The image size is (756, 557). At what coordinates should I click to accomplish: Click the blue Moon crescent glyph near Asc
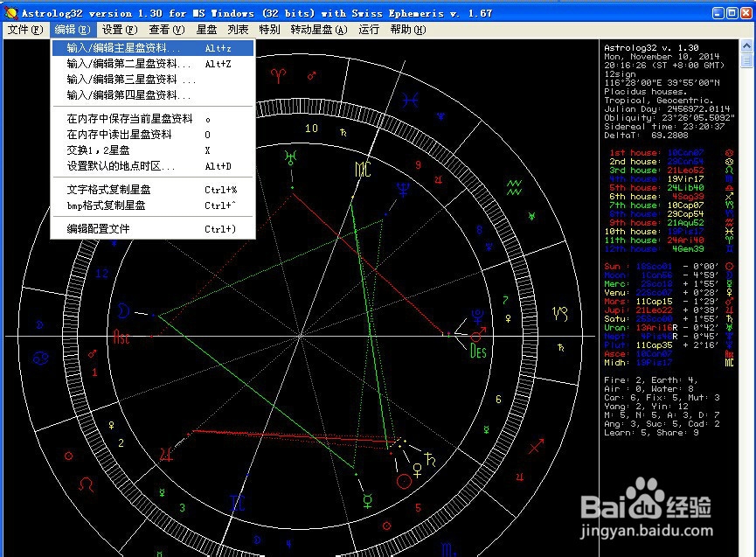[123, 311]
